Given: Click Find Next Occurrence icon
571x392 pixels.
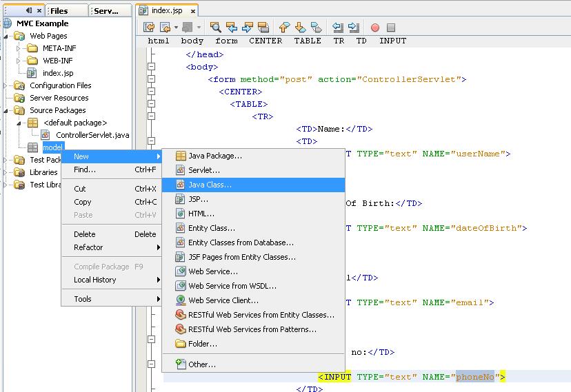Looking at the screenshot, I should [248, 28].
